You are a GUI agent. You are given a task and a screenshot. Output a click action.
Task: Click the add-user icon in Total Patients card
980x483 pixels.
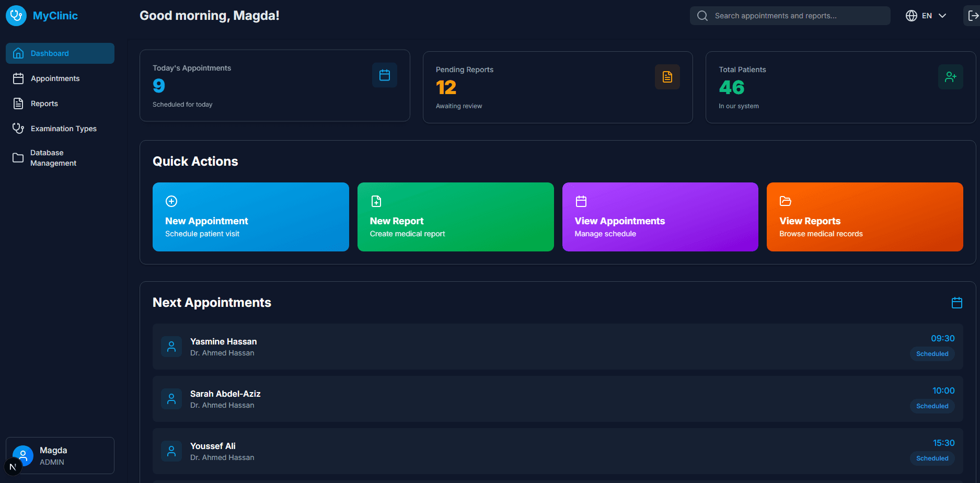pyautogui.click(x=950, y=77)
